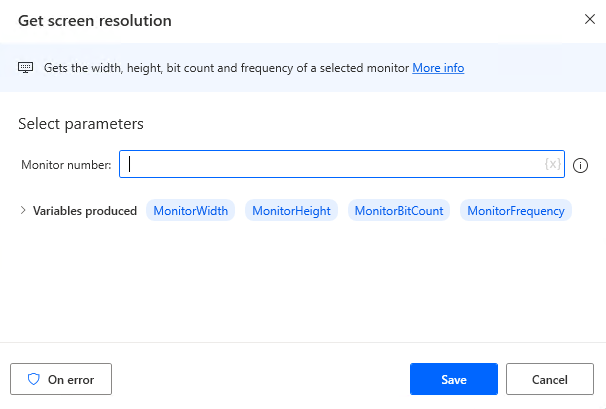Image resolution: width=606 pixels, height=409 pixels.
Task: Select the MonitorBitCount variable chip
Action: pos(399,211)
